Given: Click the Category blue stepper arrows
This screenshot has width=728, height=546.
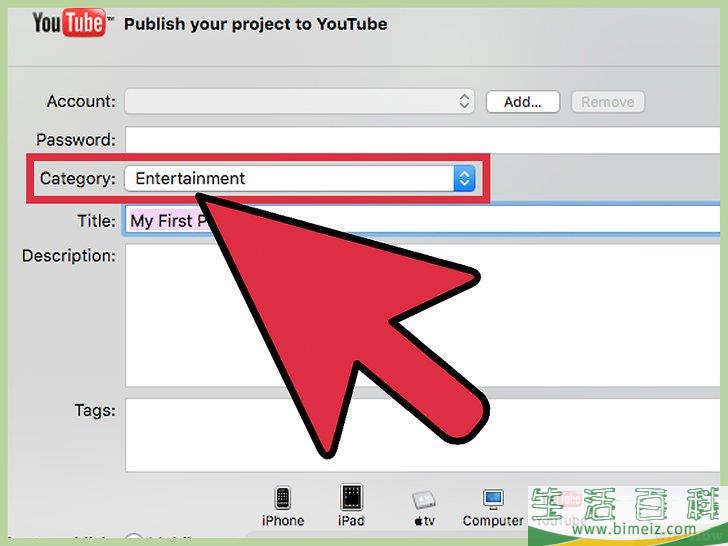Looking at the screenshot, I should tap(464, 178).
